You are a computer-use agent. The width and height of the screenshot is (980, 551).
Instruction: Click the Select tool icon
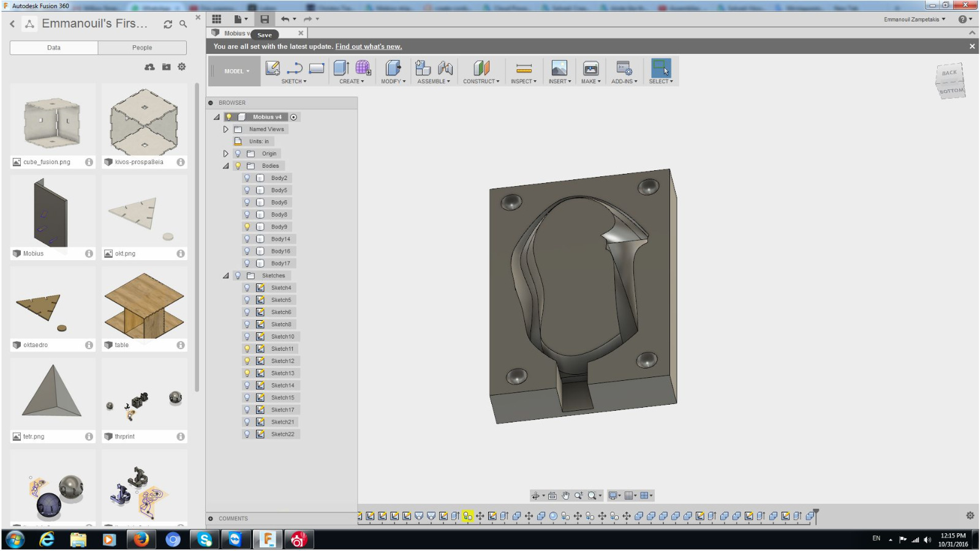[x=661, y=68]
